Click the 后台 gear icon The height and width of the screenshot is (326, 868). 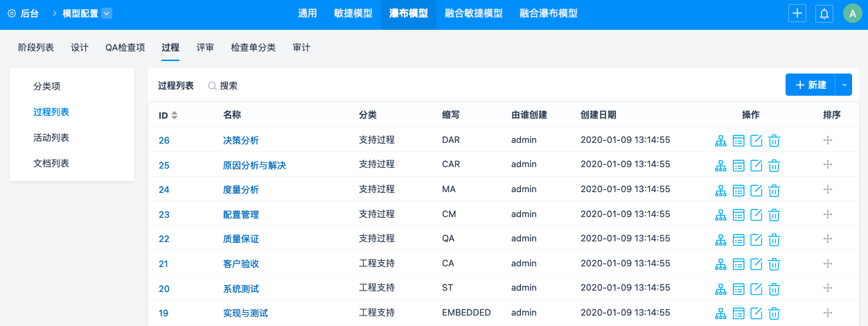pos(12,13)
